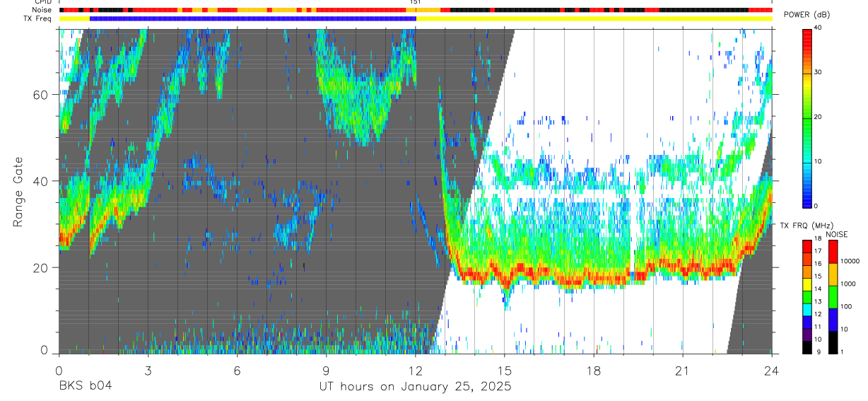The image size is (868, 401).
Task: Click the 100 value on NOISE scale
Action: [x=846, y=307]
